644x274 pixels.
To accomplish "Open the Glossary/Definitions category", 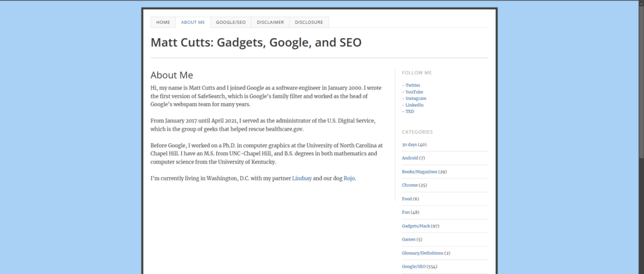I will (423, 253).
